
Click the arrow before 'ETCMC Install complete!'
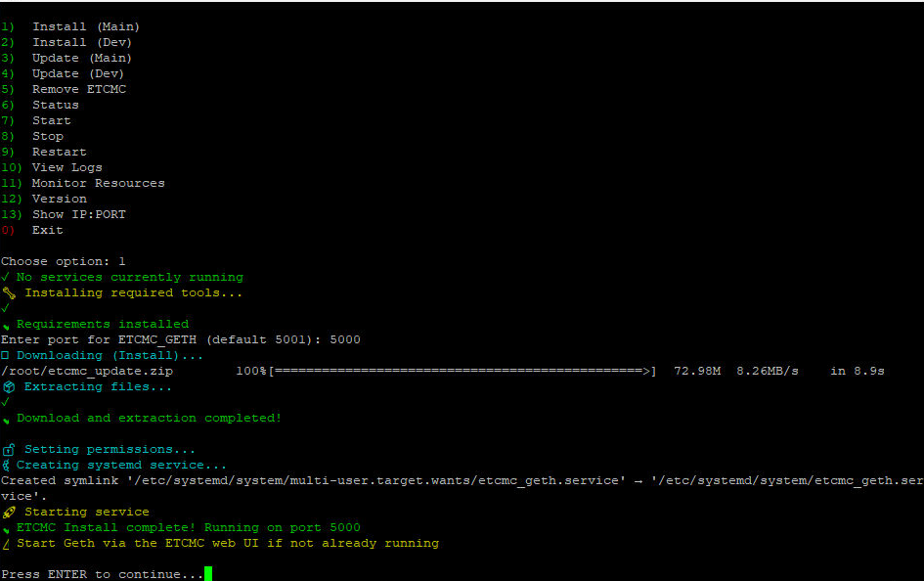coord(7,527)
